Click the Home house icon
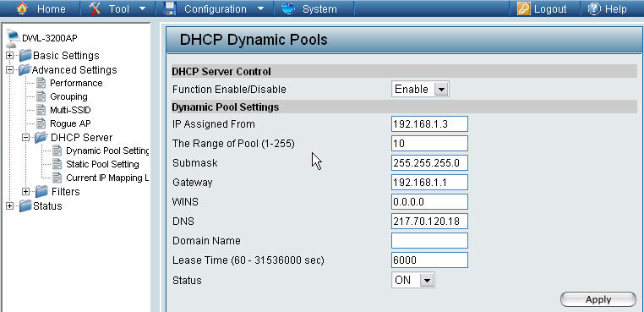Screen dimensions: 644x312 (23, 8)
